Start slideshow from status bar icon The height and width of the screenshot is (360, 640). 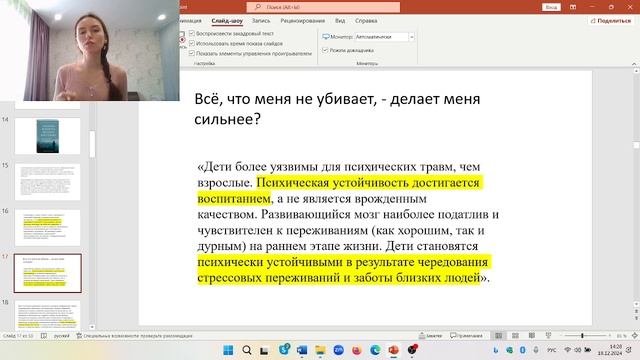548,336
